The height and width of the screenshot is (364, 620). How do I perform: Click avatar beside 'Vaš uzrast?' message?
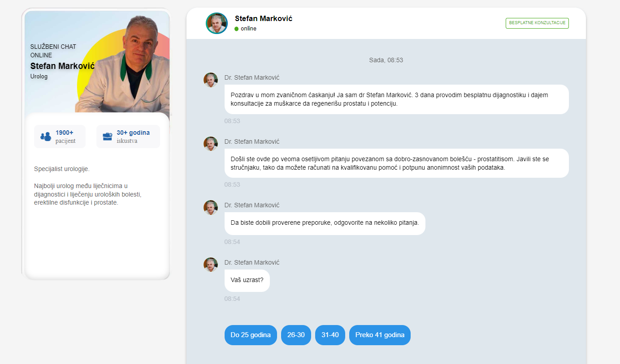pyautogui.click(x=211, y=265)
